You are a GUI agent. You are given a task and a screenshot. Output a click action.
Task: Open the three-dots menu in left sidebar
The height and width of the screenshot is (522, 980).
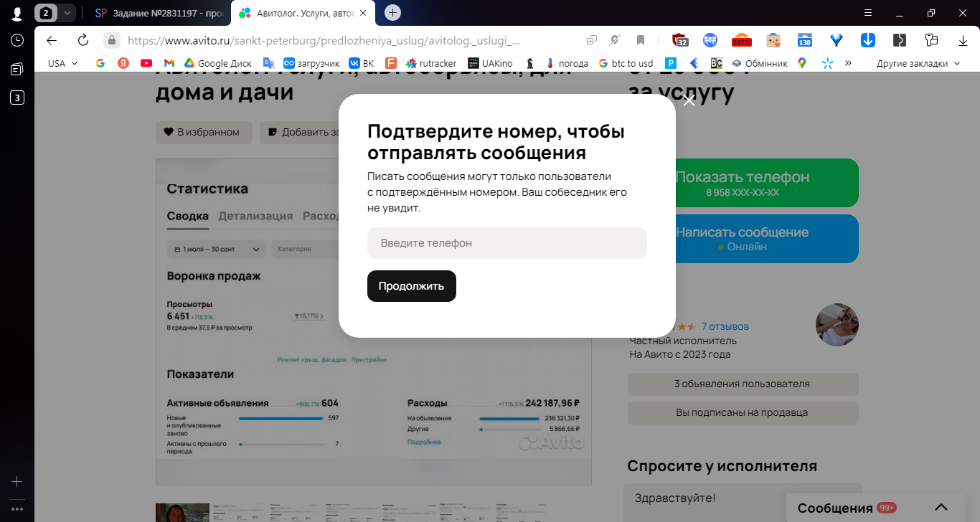[17, 509]
